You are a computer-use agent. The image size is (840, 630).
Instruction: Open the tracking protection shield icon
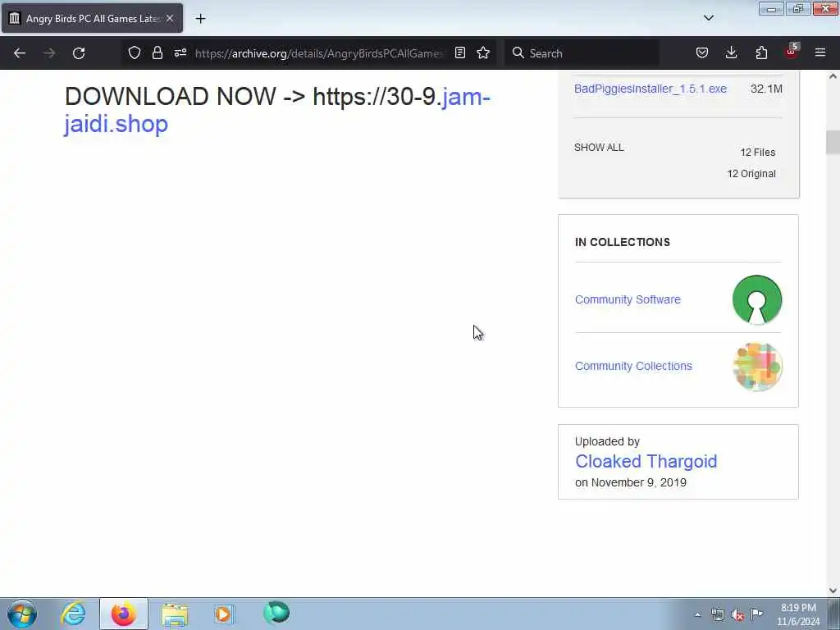tap(135, 52)
